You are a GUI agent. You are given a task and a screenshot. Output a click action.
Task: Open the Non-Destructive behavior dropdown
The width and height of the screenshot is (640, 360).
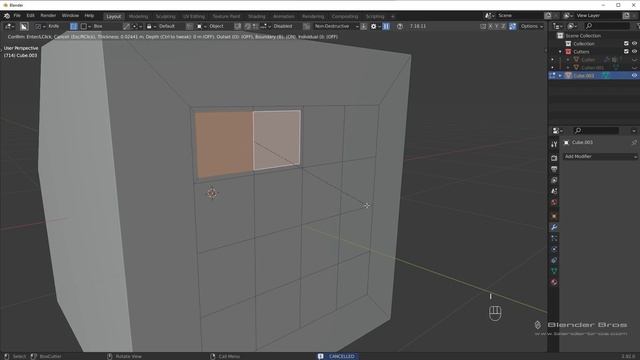click(336, 26)
